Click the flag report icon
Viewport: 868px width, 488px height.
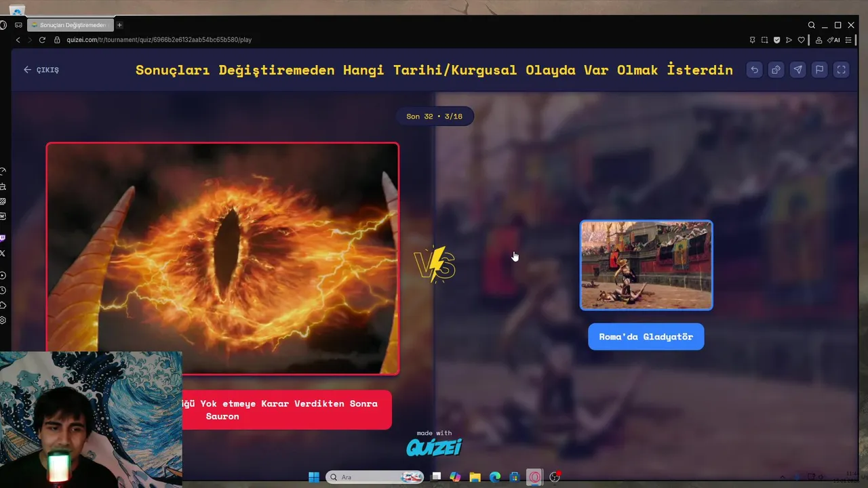pos(819,70)
